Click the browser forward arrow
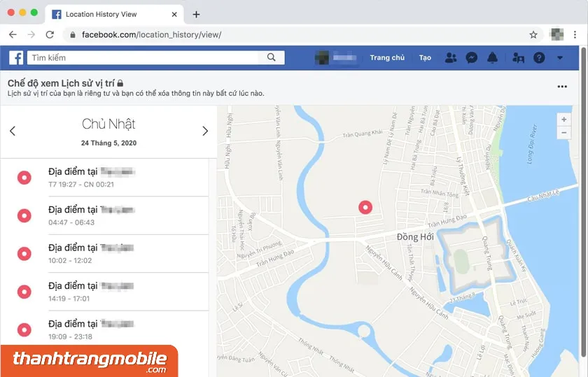This screenshot has width=588, height=377. (x=31, y=34)
